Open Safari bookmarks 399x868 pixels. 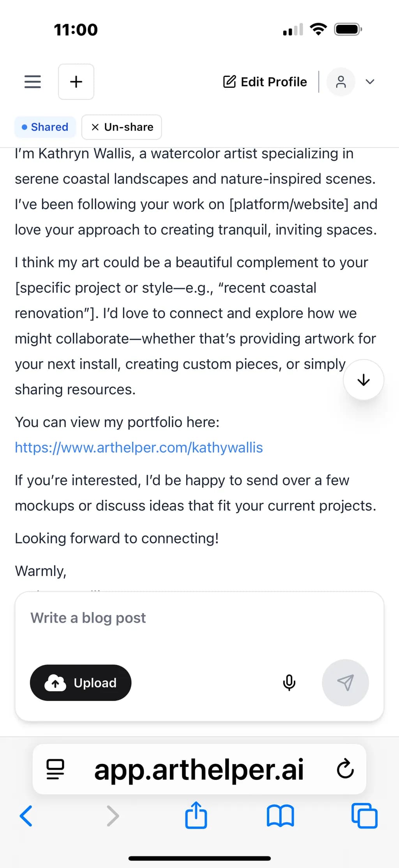point(280,815)
